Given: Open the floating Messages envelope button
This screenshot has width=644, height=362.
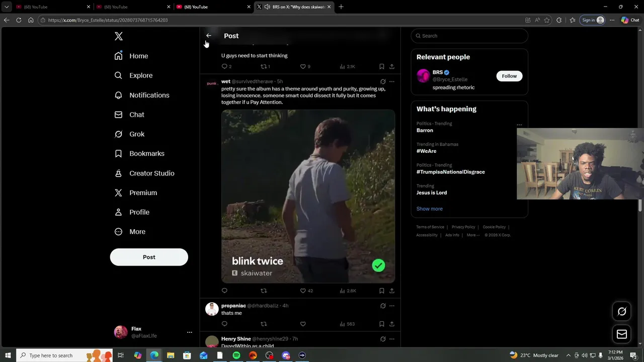Looking at the screenshot, I should (622, 334).
